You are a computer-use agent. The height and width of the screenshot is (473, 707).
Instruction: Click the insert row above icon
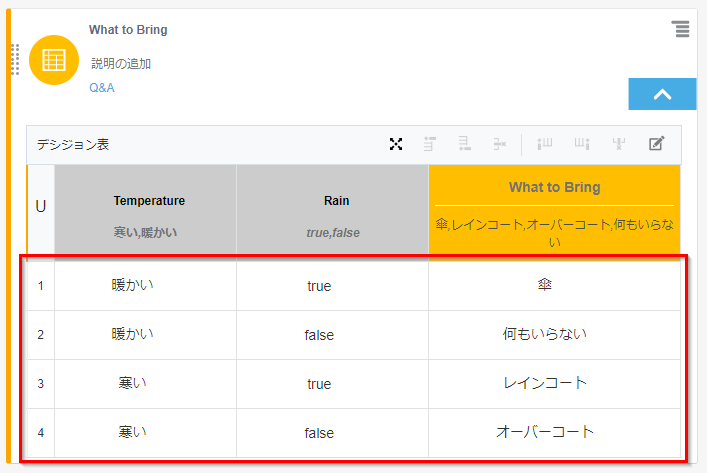click(x=430, y=144)
